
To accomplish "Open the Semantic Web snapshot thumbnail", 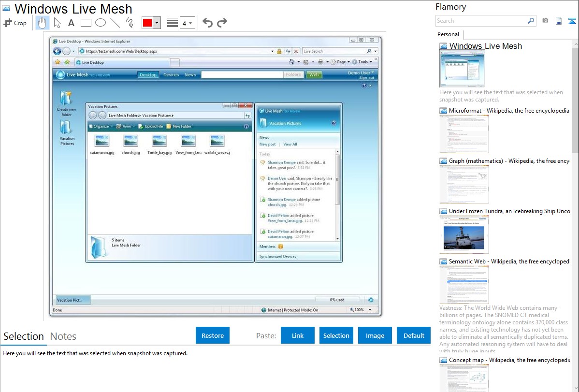I will point(464,285).
